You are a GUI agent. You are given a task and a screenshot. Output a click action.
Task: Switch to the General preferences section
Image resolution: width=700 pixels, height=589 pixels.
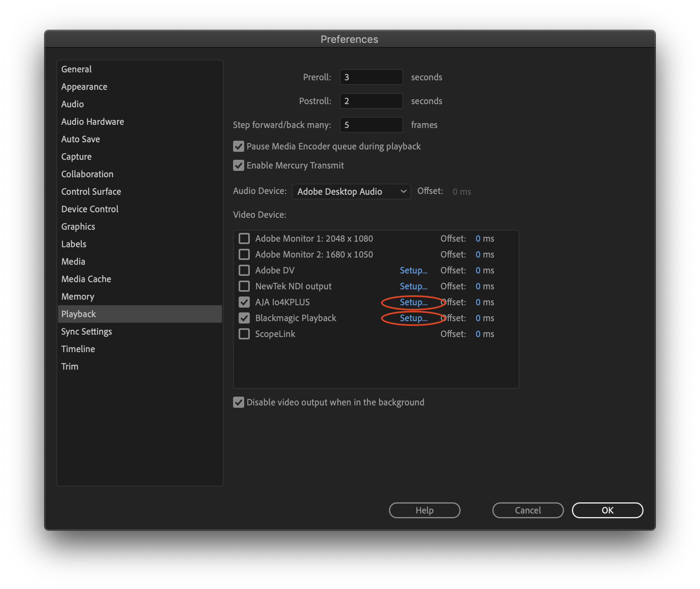tap(76, 69)
